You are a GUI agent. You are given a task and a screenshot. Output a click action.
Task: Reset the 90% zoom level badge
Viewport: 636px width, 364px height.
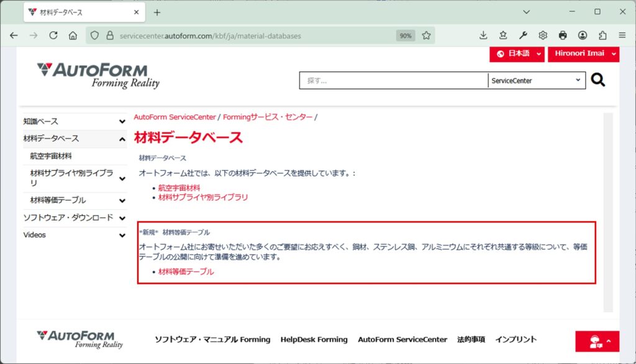click(x=406, y=35)
